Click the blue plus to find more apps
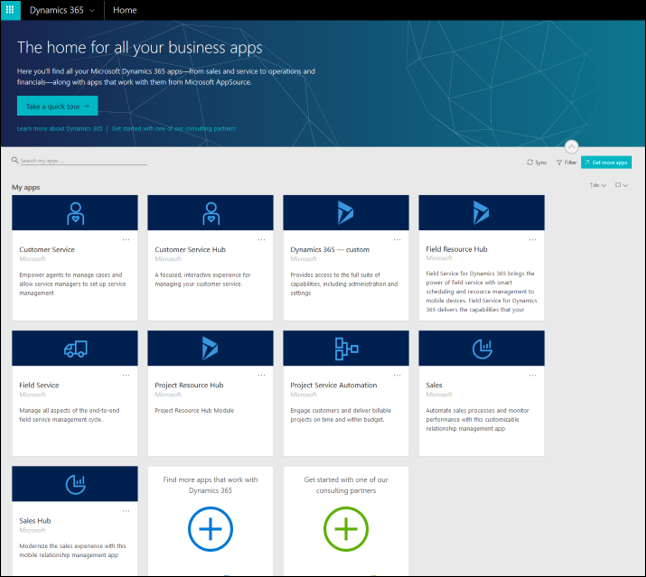Viewport: 646px width, 577px height. pyautogui.click(x=211, y=529)
